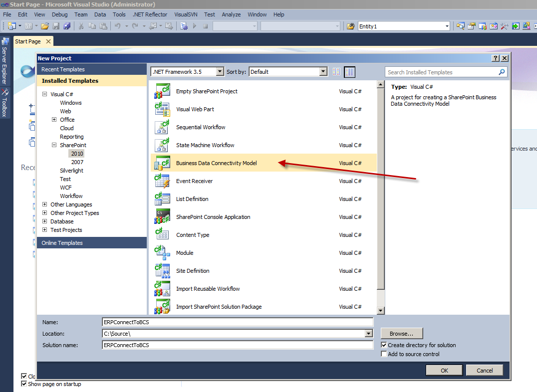This screenshot has height=392, width=537.
Task: Select the Sequential Workflow template
Action: coord(264,127)
